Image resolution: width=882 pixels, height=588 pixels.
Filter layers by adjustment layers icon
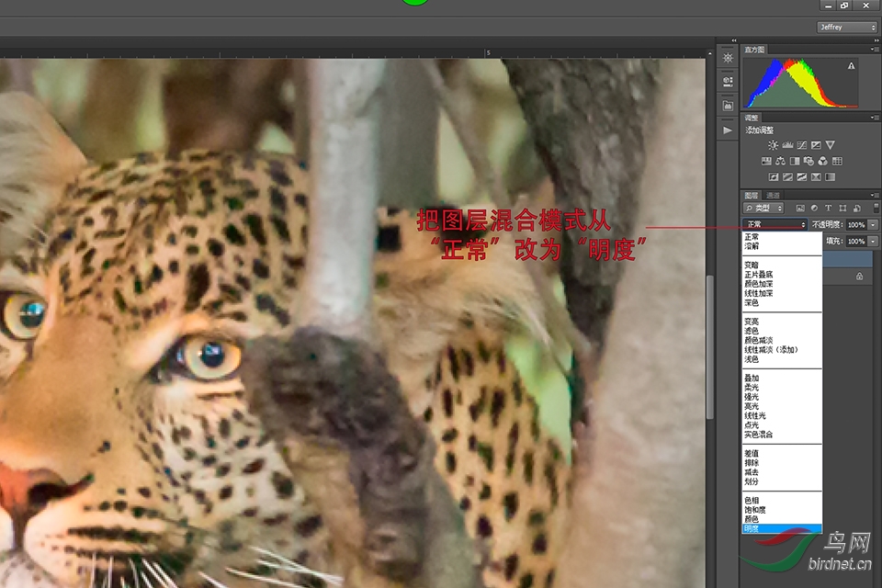814,209
